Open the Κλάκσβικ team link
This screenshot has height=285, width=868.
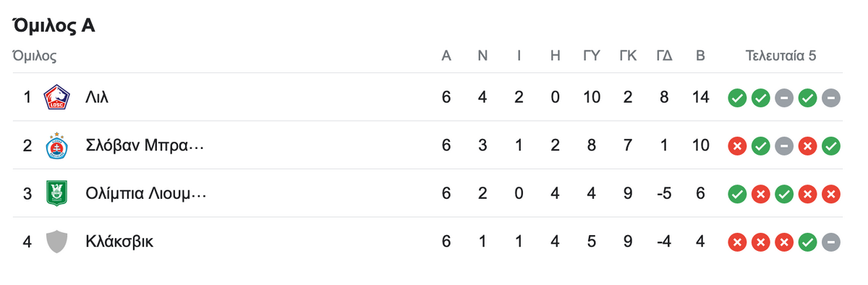(119, 242)
